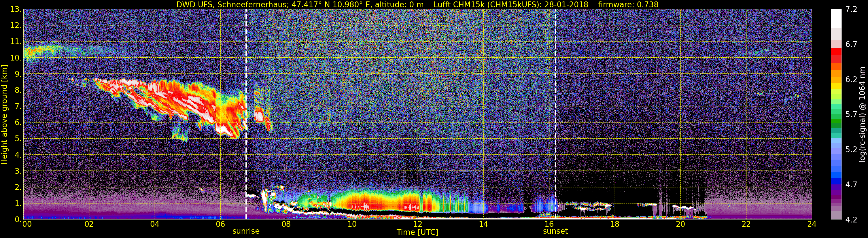The width and height of the screenshot is (868, 238).
Task: Click the white dashed sunrise line
Action: pos(246,114)
